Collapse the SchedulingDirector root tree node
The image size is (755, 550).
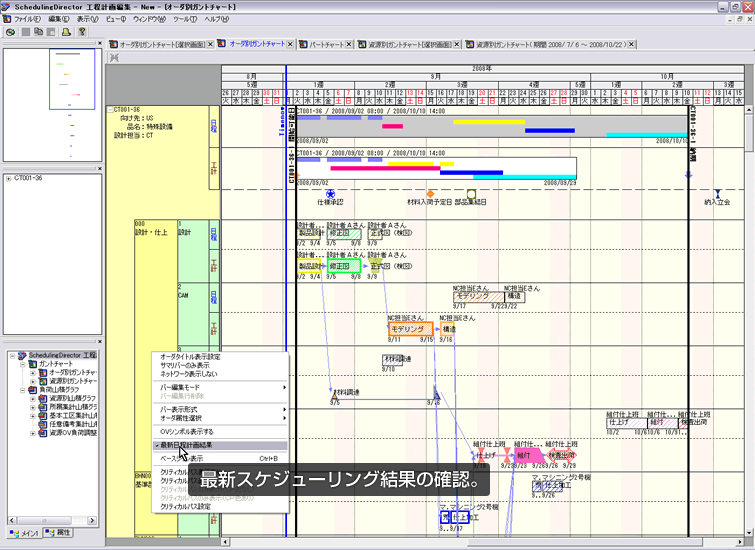(x=13, y=356)
